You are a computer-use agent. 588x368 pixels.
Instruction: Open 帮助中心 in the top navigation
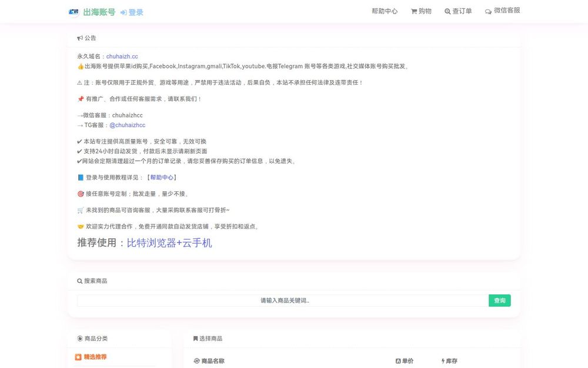(x=385, y=11)
